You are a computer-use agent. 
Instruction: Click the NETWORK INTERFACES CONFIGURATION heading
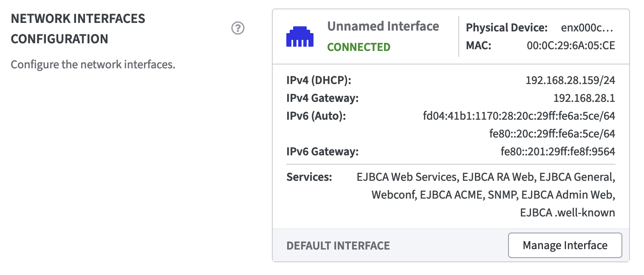pyautogui.click(x=78, y=29)
